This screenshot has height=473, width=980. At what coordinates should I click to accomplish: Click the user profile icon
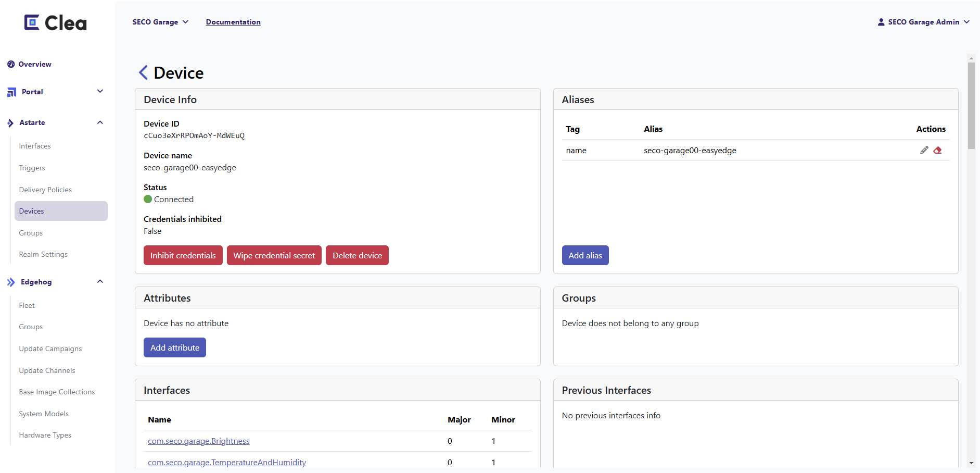881,22
